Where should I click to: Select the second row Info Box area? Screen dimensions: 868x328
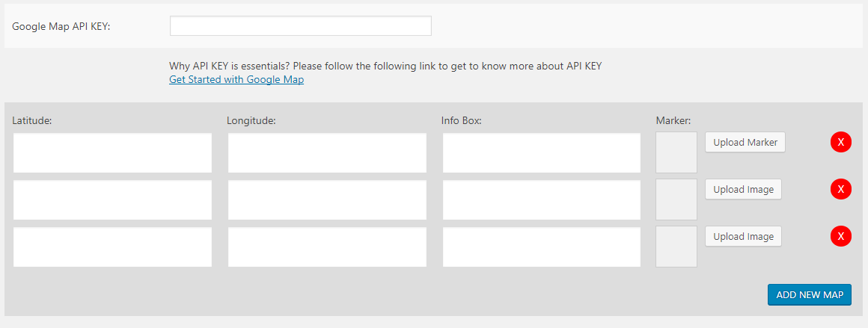pos(542,200)
